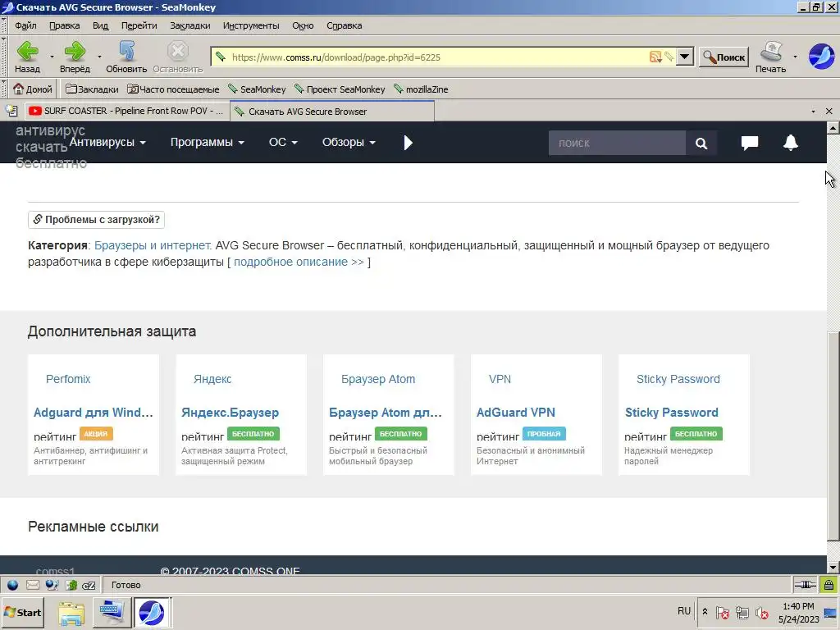Open the Закладки bookmarks folder
Image resolution: width=840 pixels, height=630 pixels.
[92, 89]
